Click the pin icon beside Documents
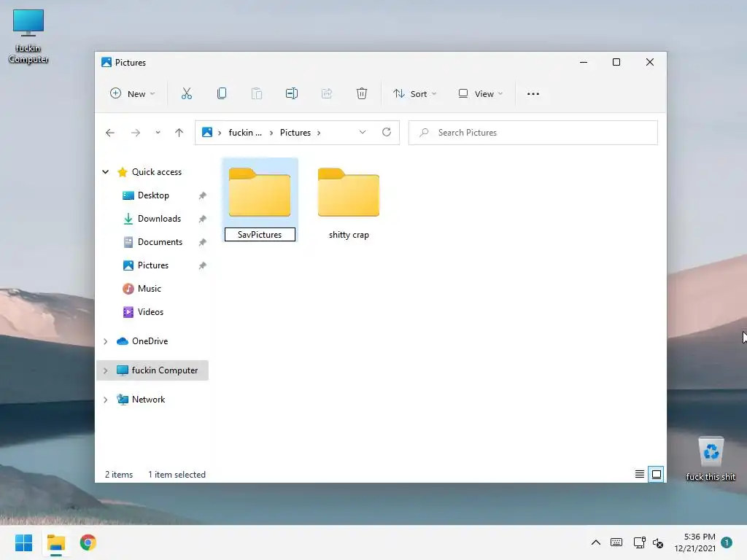Screen dimensions: 747x560 203,242
